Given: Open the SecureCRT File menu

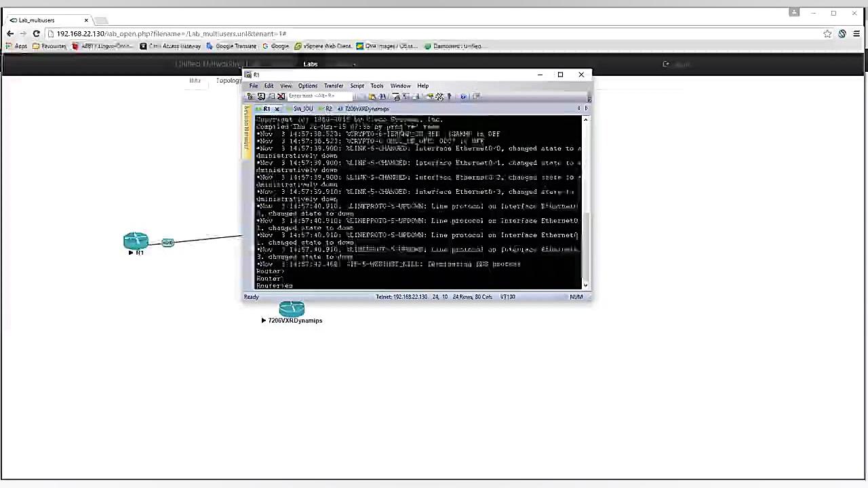Looking at the screenshot, I should (x=253, y=86).
